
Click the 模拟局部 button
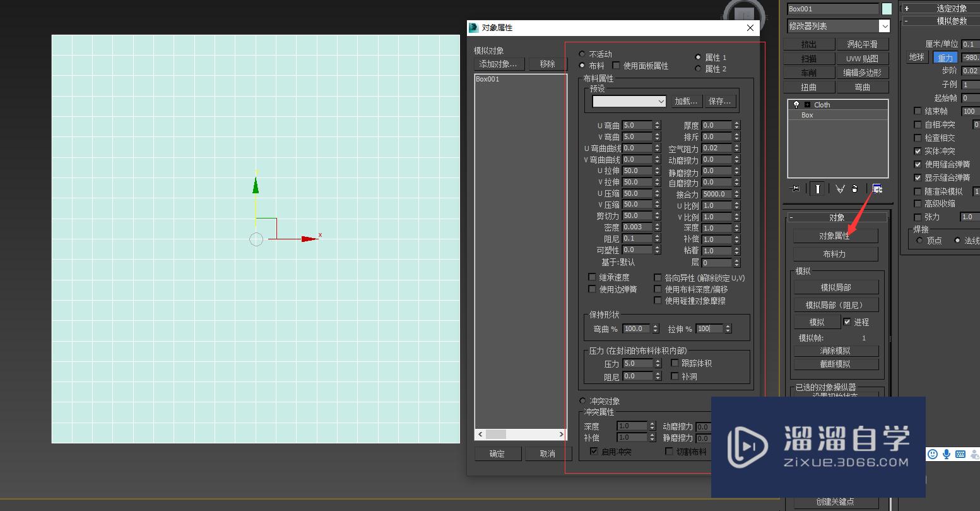tap(836, 287)
